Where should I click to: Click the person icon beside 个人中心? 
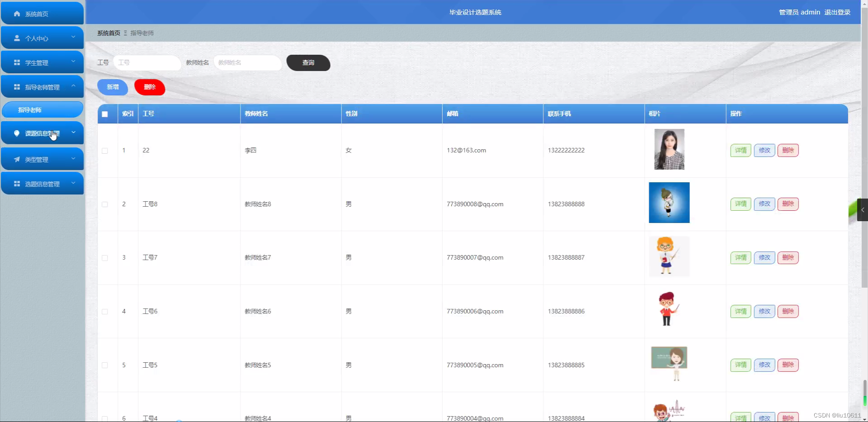[17, 38]
